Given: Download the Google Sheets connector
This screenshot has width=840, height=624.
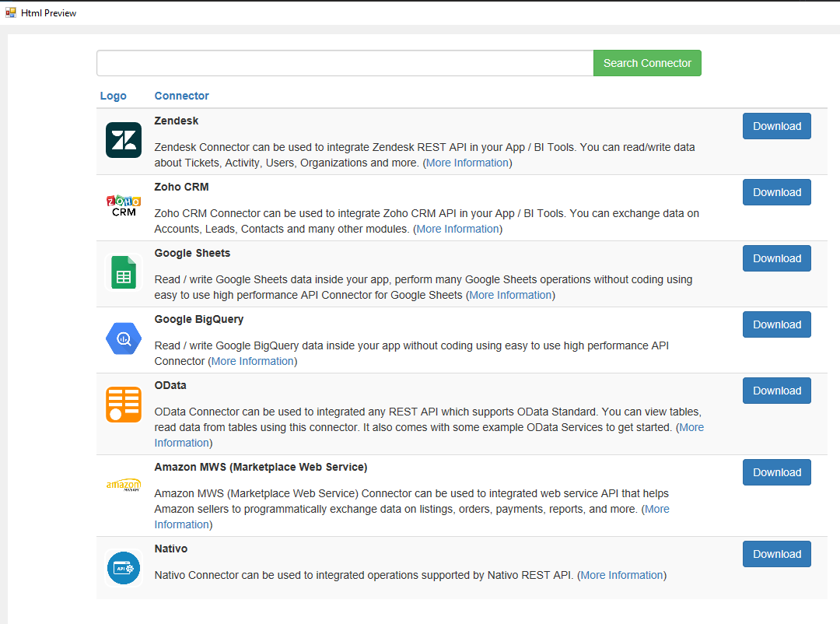Looking at the screenshot, I should (776, 258).
